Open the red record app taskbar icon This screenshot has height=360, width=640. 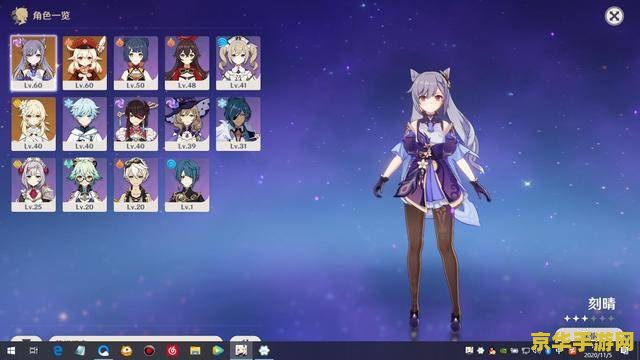point(149,351)
